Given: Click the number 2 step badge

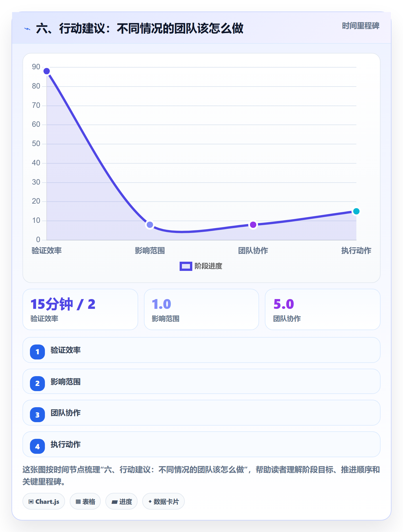Looking at the screenshot, I should 37,383.
